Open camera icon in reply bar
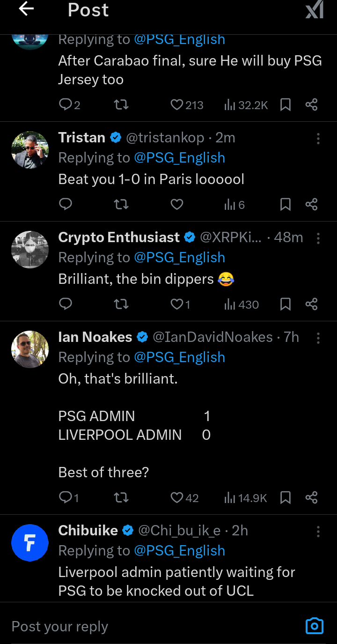The height and width of the screenshot is (644, 337). click(x=314, y=626)
